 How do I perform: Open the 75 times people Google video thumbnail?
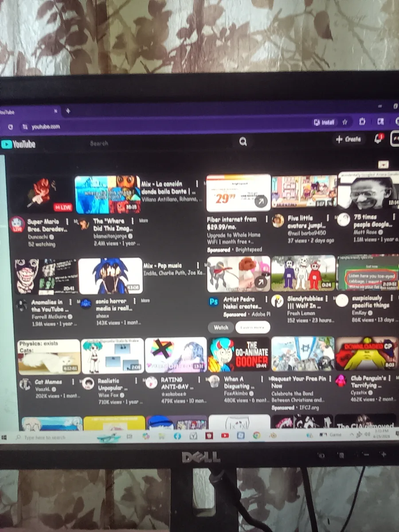point(369,191)
